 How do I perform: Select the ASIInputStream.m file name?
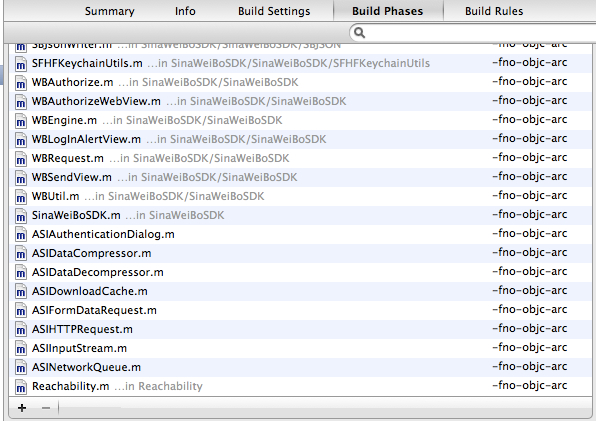79,348
